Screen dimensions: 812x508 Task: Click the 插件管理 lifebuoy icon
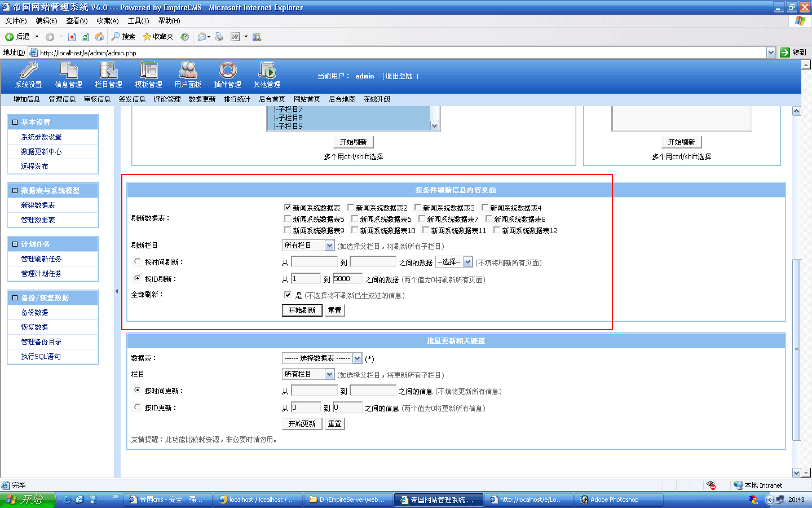[227, 71]
